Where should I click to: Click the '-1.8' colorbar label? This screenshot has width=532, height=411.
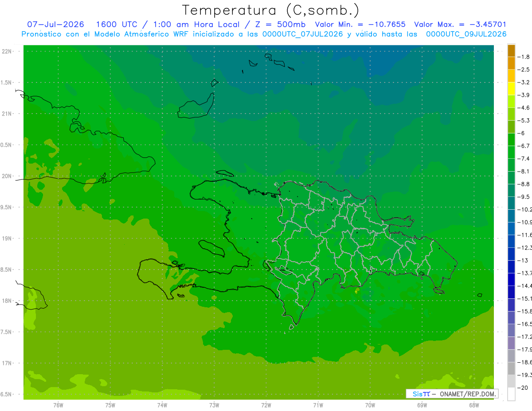(523, 57)
